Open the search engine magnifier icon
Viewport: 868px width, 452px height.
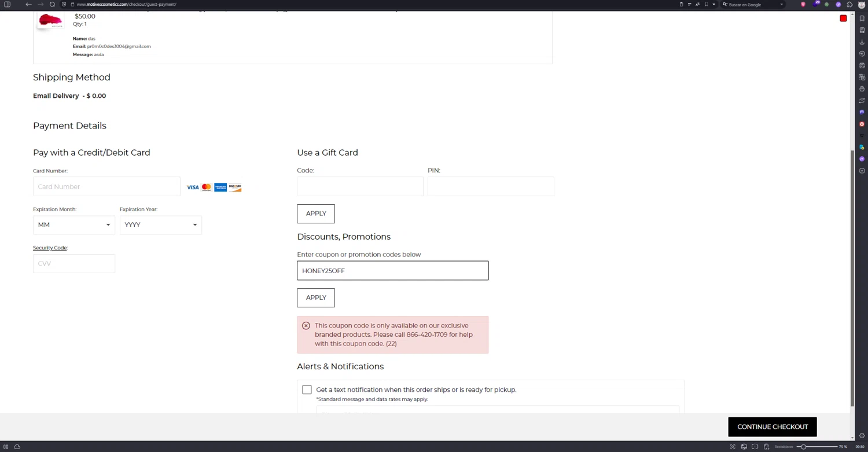pyautogui.click(x=724, y=4)
